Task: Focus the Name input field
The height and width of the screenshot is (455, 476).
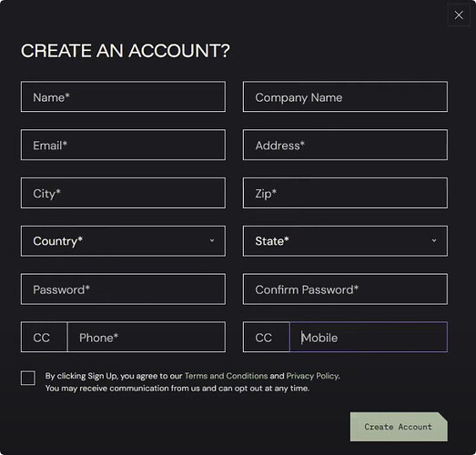Action: 123,96
